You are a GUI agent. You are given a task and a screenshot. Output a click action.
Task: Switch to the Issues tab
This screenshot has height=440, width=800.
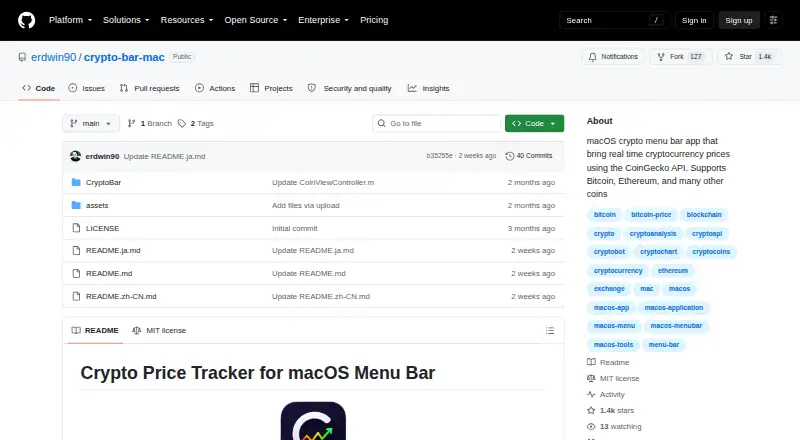[x=87, y=88]
